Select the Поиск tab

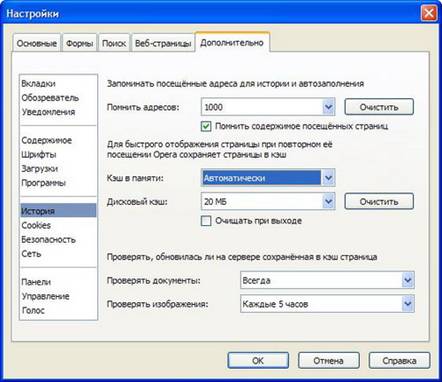pyautogui.click(x=114, y=43)
